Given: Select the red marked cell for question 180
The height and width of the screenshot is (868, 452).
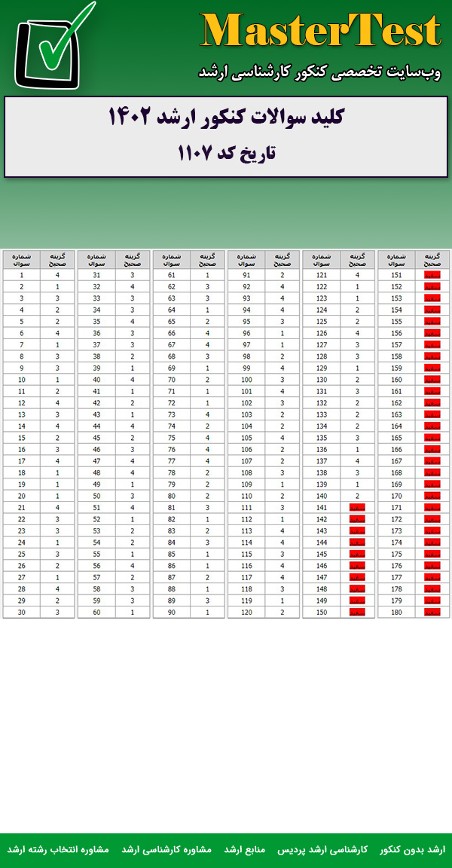Looking at the screenshot, I should click(x=432, y=612).
